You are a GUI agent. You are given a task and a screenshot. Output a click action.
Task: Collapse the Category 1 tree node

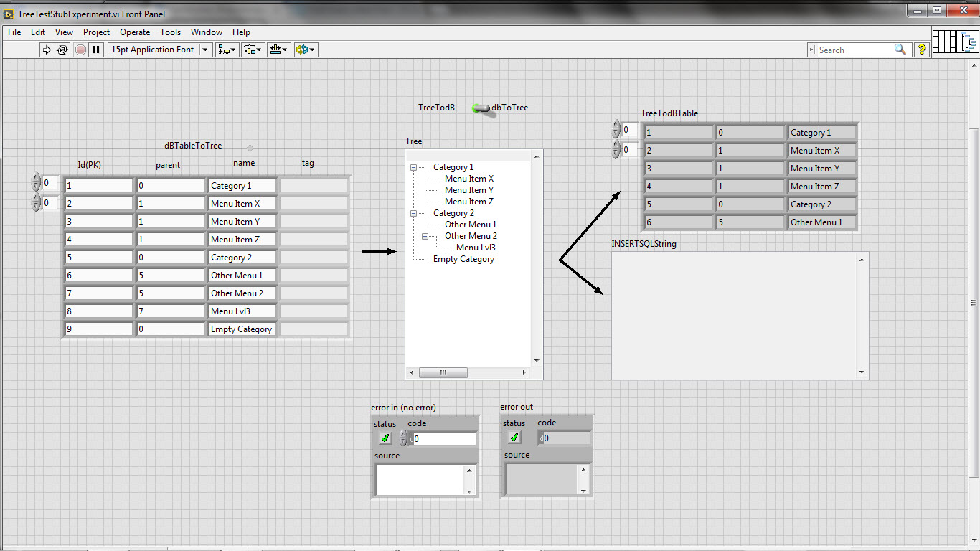click(x=414, y=167)
